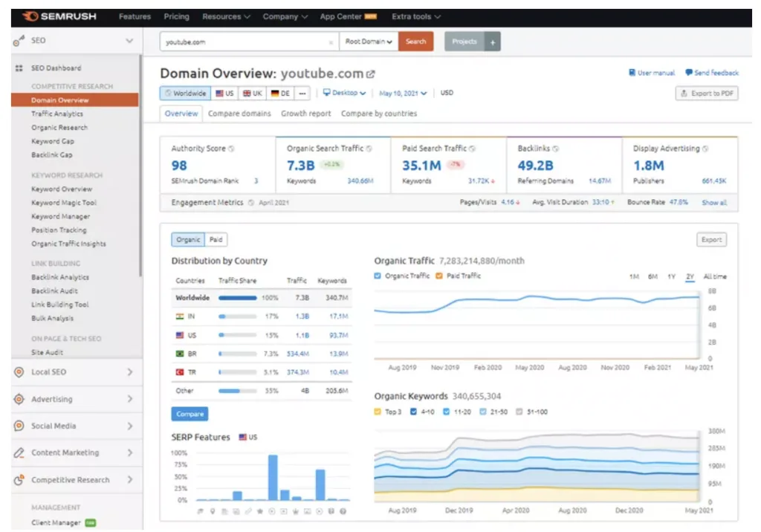Click the Turkey flag in country table

[180, 372]
